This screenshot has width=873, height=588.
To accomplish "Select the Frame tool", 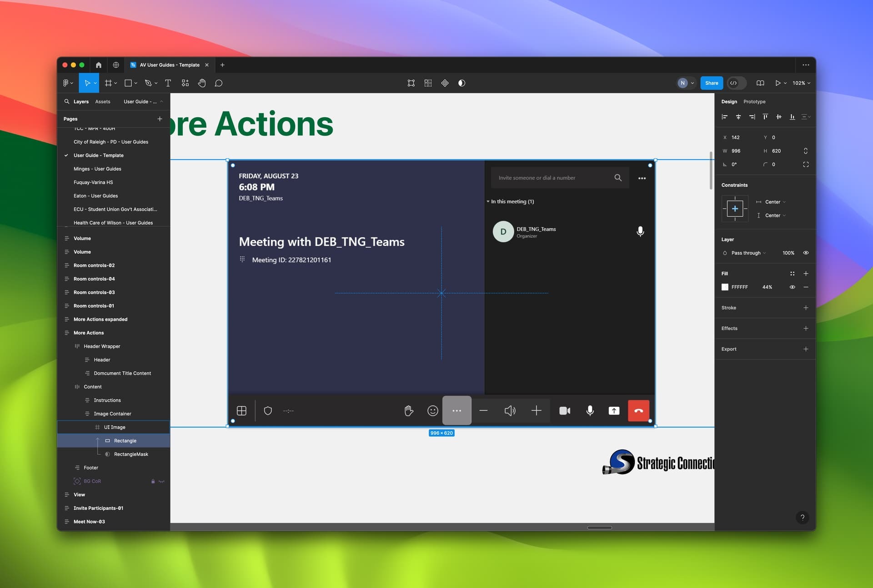I will [108, 83].
